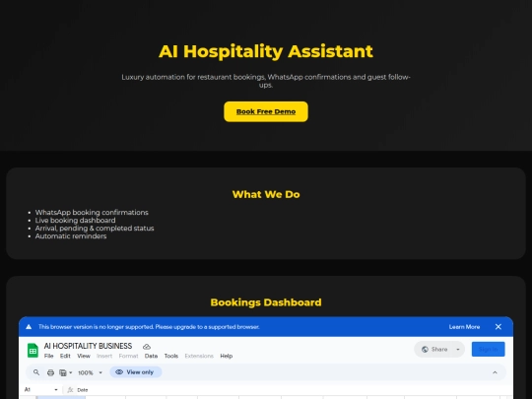Expand the filter views dropdown arrow
The width and height of the screenshot is (532, 399).
(71, 372)
